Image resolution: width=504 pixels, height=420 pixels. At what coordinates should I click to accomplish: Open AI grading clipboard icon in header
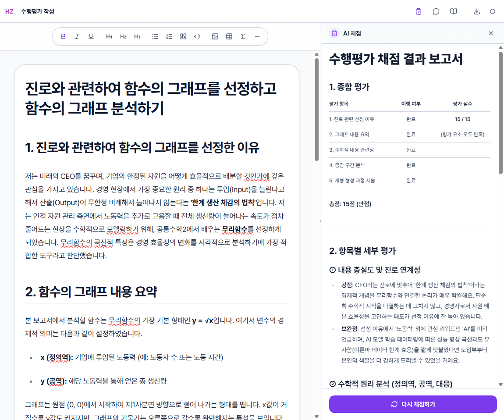coord(419,11)
